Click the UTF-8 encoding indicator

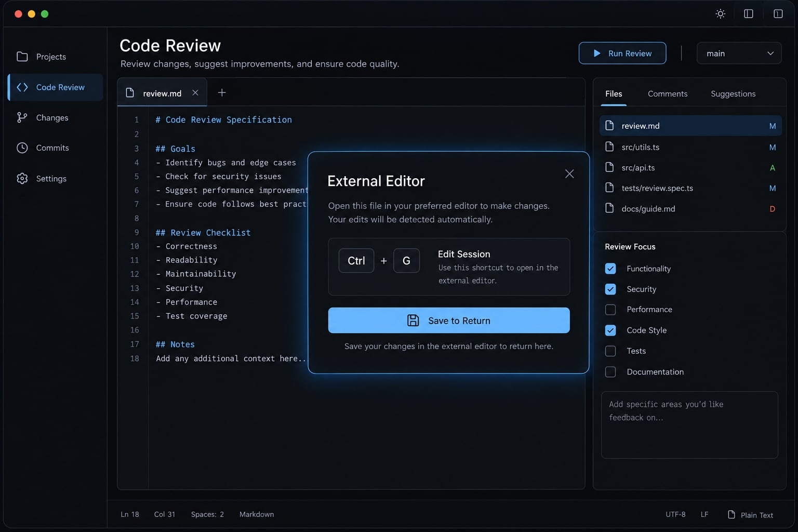675,514
